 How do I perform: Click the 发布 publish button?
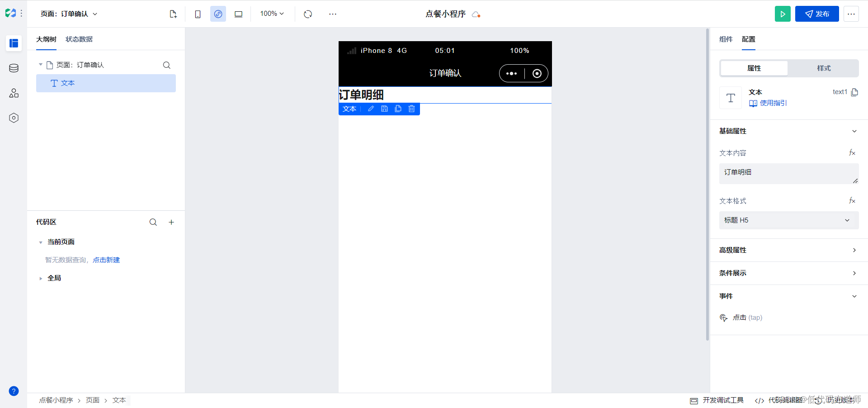tap(817, 14)
